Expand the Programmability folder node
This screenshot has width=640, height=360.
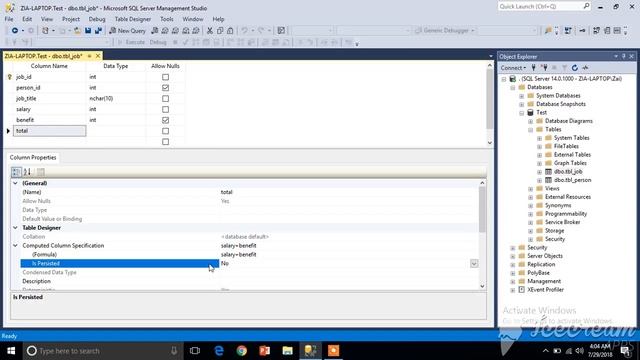530,214
